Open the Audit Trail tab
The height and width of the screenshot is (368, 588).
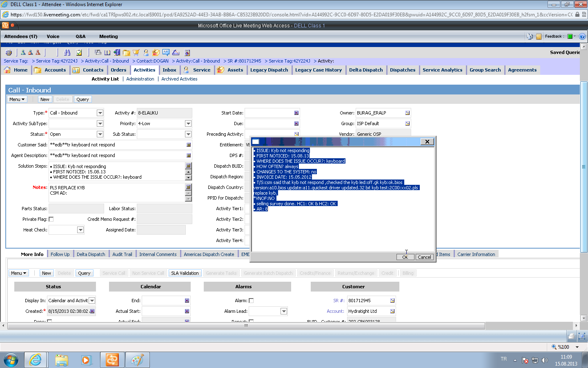point(122,254)
